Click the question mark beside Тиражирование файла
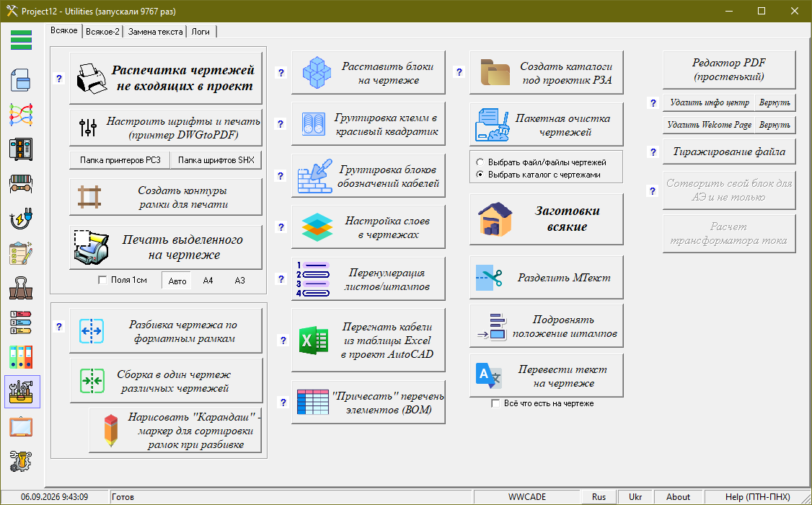Image resolution: width=812 pixels, height=505 pixels. pos(653,152)
